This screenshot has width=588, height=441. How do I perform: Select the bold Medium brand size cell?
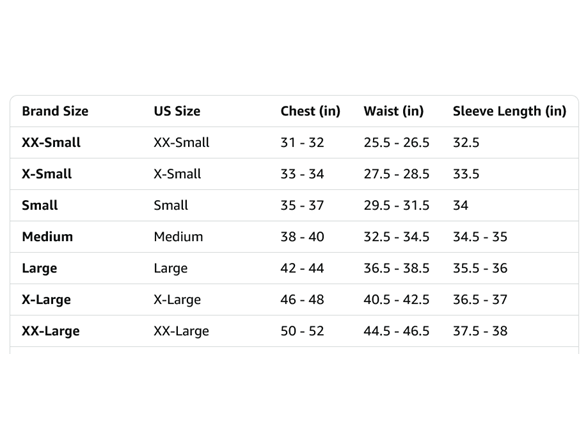point(48,237)
